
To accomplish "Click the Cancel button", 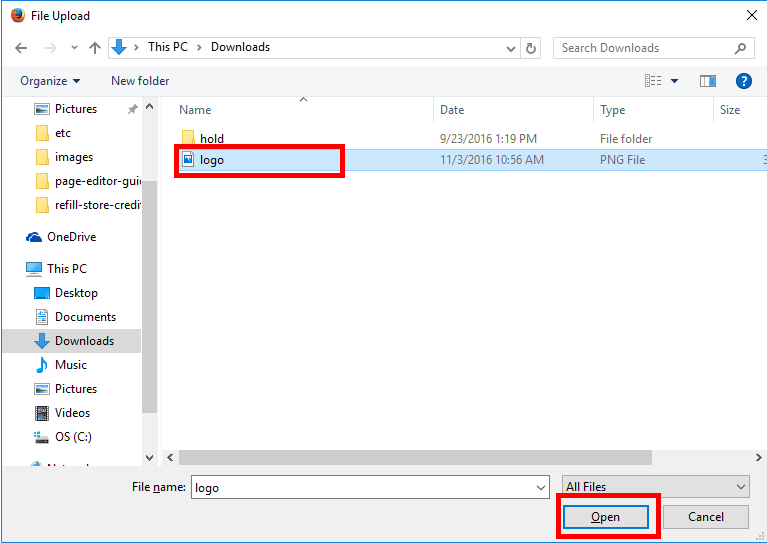I will click(x=705, y=517).
